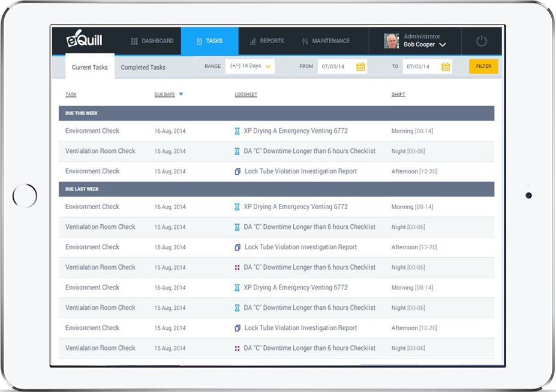
Task: Click the power logout icon
Action: [x=481, y=41]
